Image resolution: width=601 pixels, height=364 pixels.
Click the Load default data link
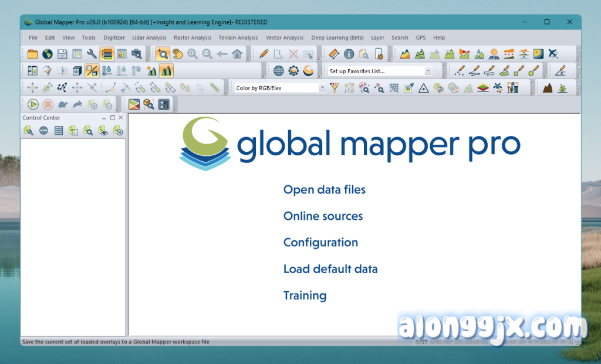pos(330,269)
